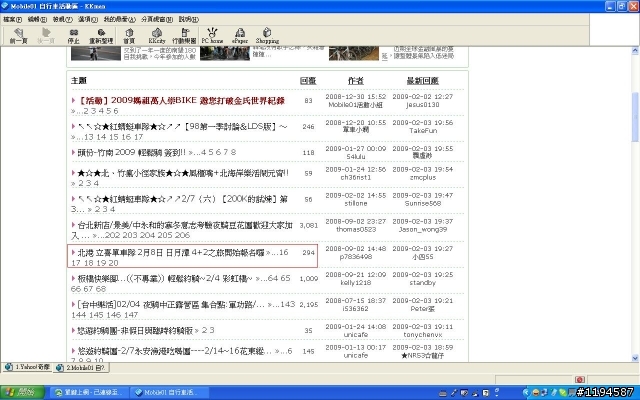View last replier jesus0130
Image resolution: width=640 pixels, height=400 pixels.
[422, 105]
